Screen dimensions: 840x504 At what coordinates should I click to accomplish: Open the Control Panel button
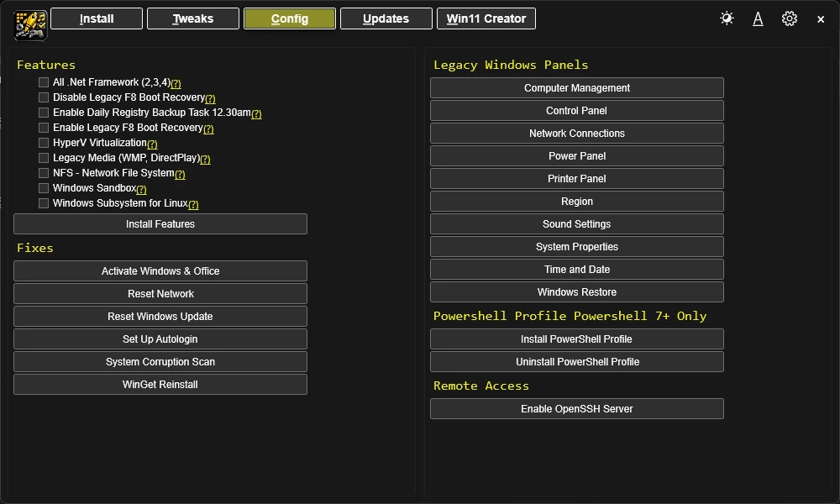click(x=577, y=110)
